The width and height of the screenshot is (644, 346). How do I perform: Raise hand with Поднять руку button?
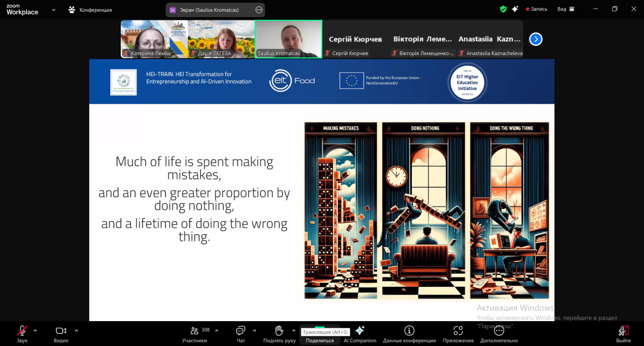tap(279, 334)
